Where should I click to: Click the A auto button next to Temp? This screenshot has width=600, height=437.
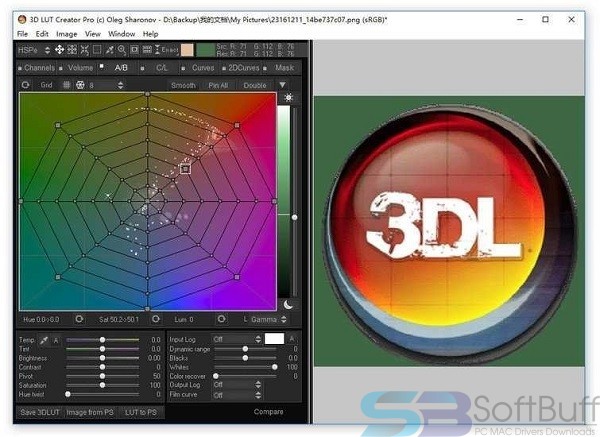[56, 340]
